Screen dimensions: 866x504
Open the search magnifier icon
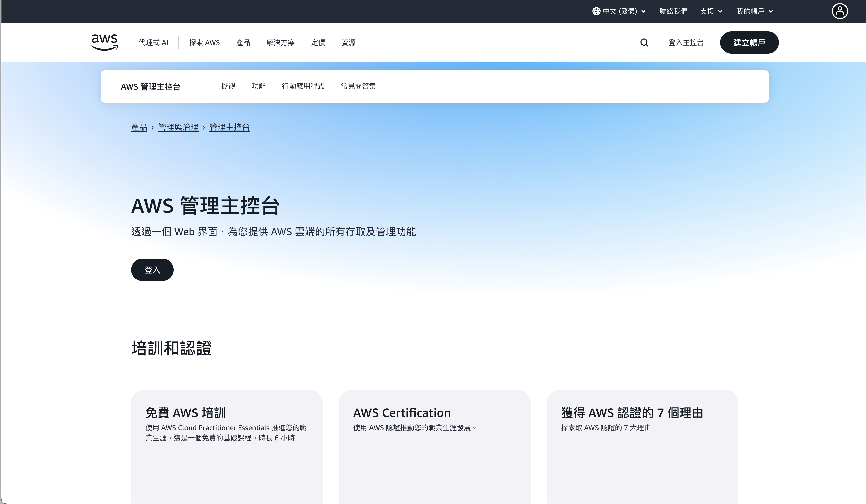644,42
